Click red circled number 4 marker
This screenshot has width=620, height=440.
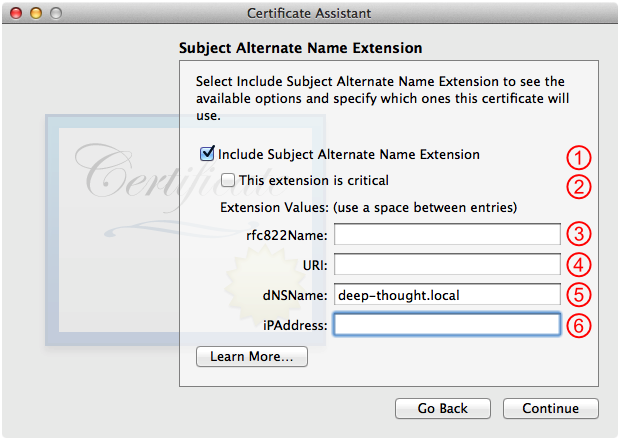[x=579, y=266]
